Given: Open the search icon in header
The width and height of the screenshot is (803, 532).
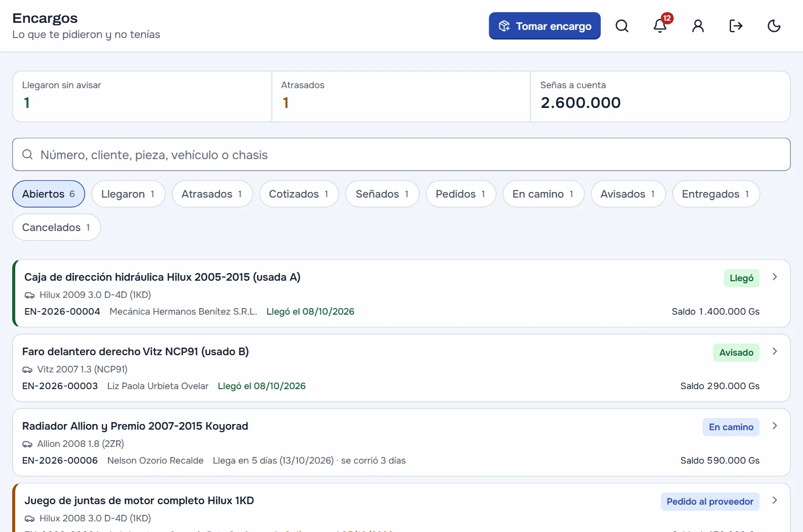Looking at the screenshot, I should [622, 26].
